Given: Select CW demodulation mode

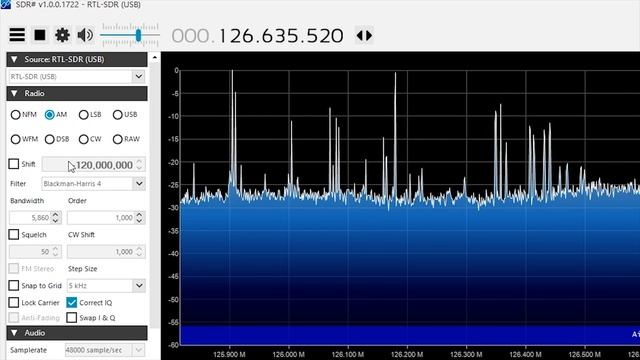Looking at the screenshot, I should pyautogui.click(x=83, y=139).
